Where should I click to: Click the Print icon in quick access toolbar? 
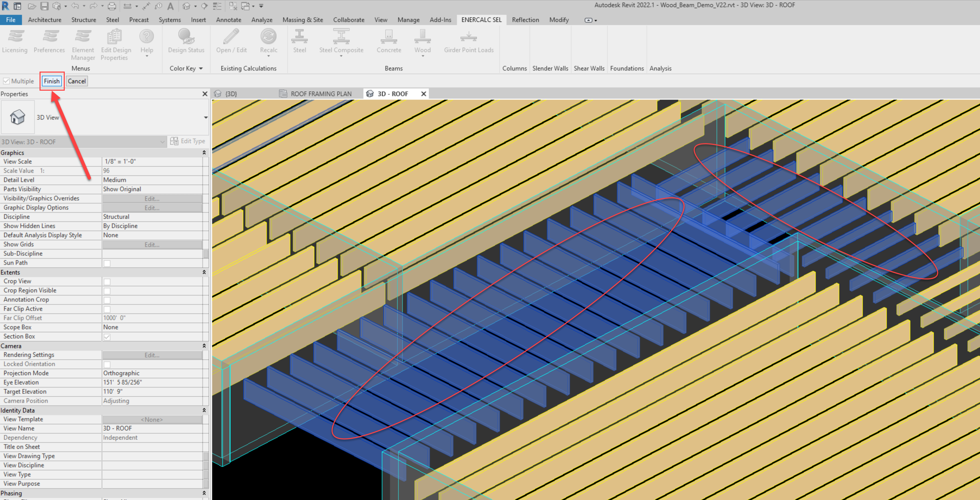click(112, 6)
